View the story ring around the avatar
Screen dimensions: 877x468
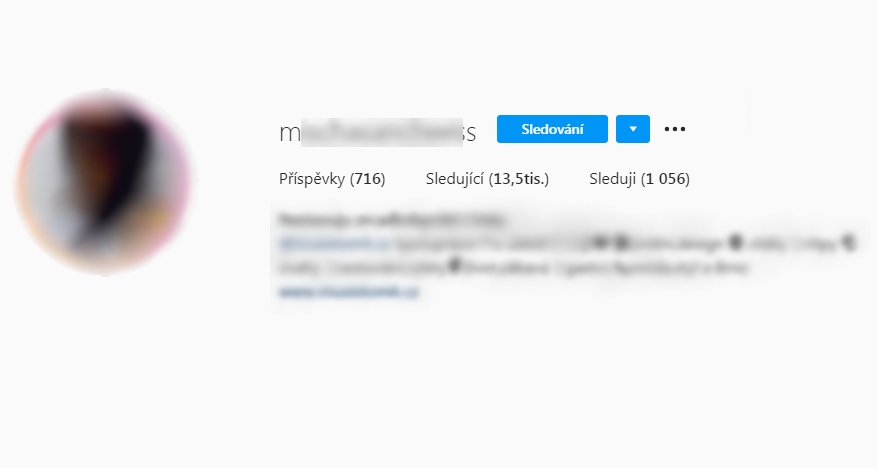105,182
